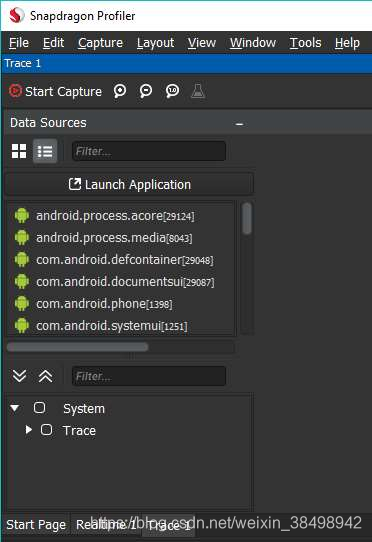Viewport: 372px width, 542px height.
Task: Switch to the Realtime 1 tab
Action: [106, 525]
